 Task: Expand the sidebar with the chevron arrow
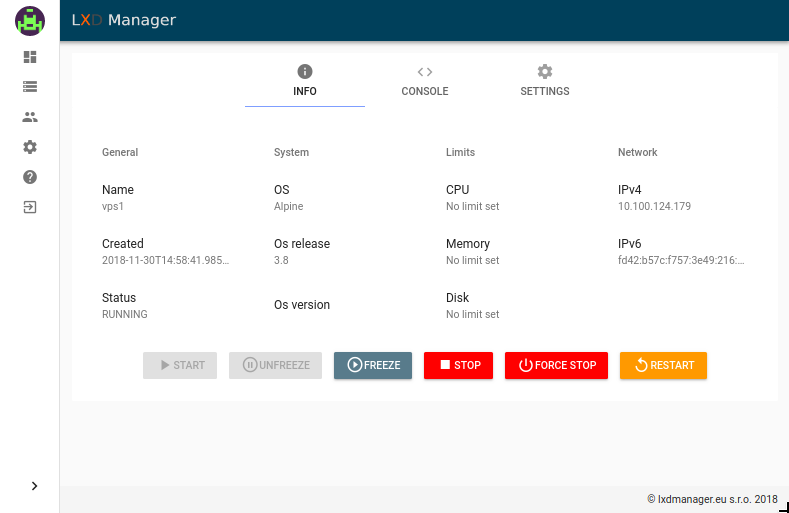34,486
